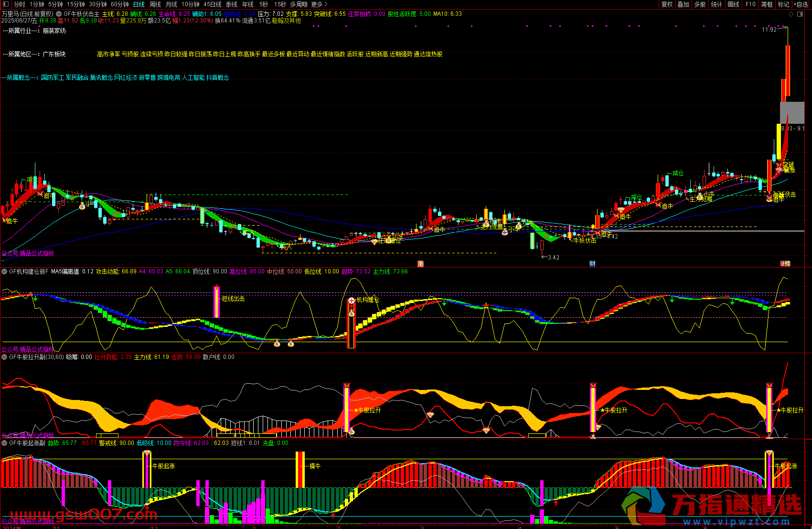Click the 简框 button

[x=767, y=4]
